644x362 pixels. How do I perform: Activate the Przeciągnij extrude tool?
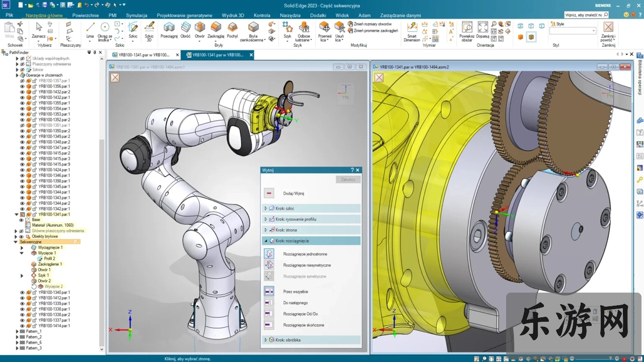tap(169, 30)
